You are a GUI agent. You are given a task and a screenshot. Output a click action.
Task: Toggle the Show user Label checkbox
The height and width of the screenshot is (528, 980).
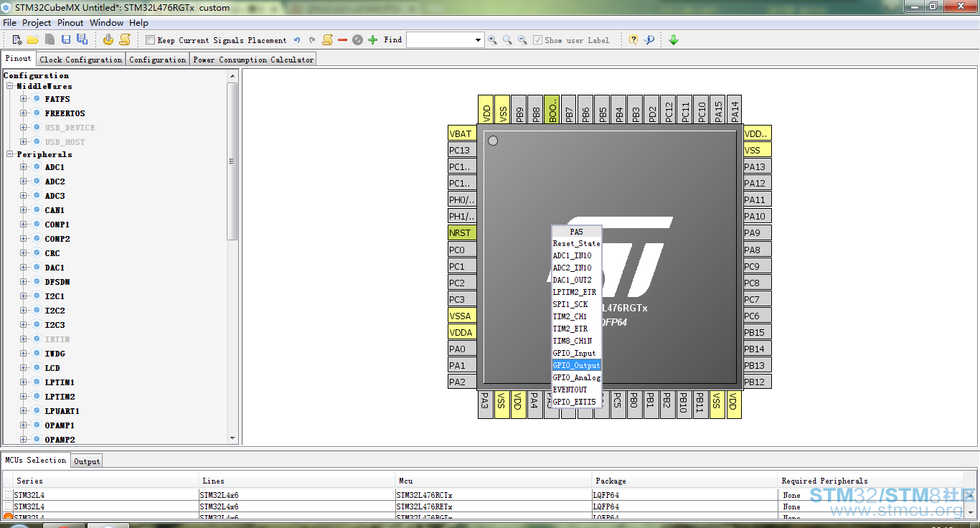(538, 40)
